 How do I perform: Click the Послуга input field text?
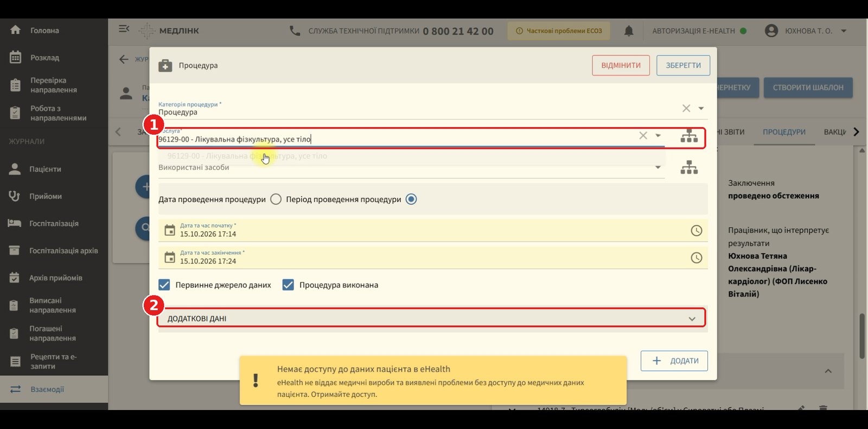click(234, 139)
